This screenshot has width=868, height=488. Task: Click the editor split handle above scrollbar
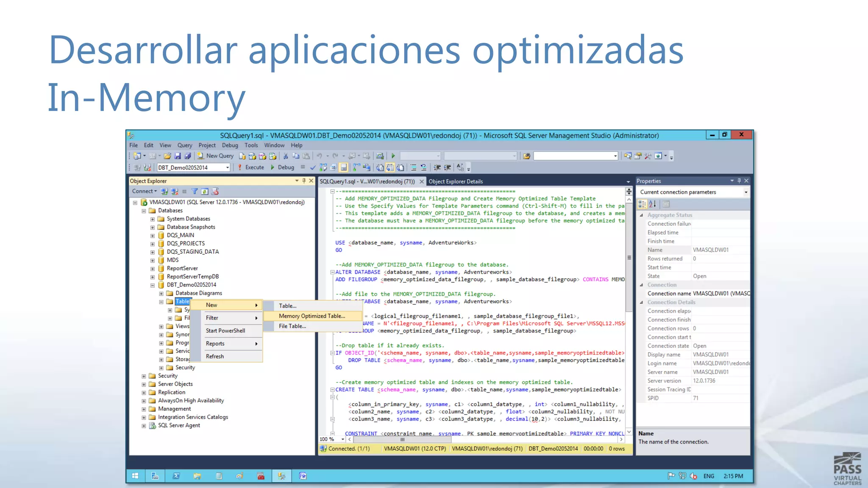[x=629, y=191]
